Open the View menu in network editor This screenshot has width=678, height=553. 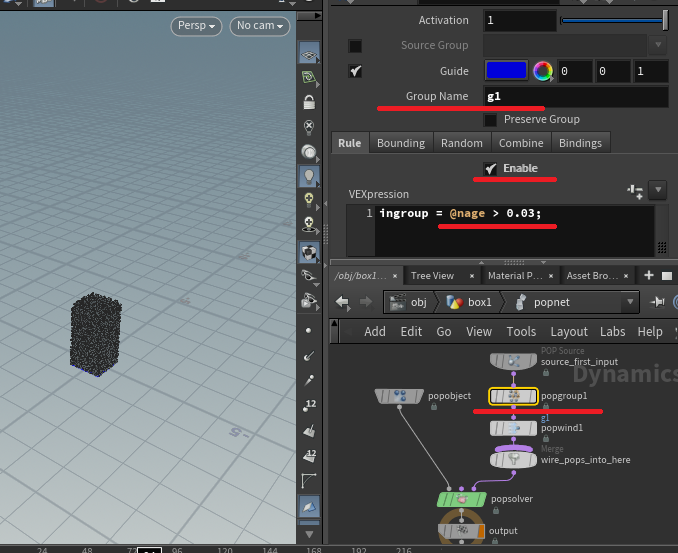[479, 332]
